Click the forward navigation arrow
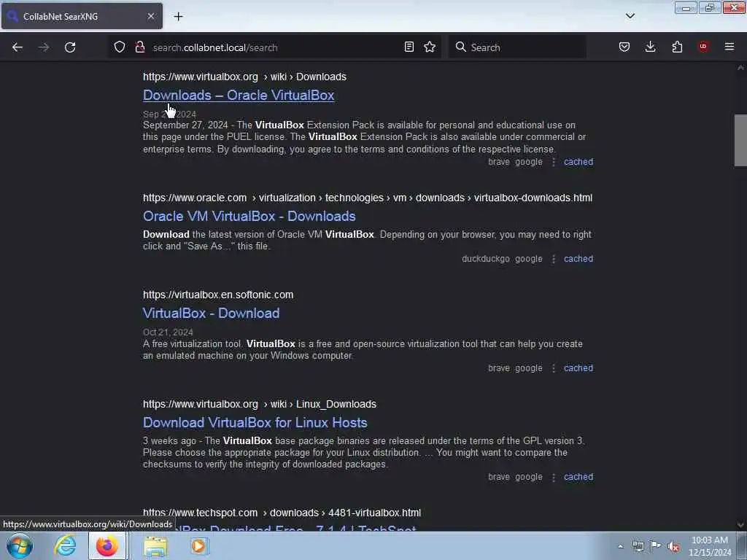 pyautogui.click(x=43, y=47)
